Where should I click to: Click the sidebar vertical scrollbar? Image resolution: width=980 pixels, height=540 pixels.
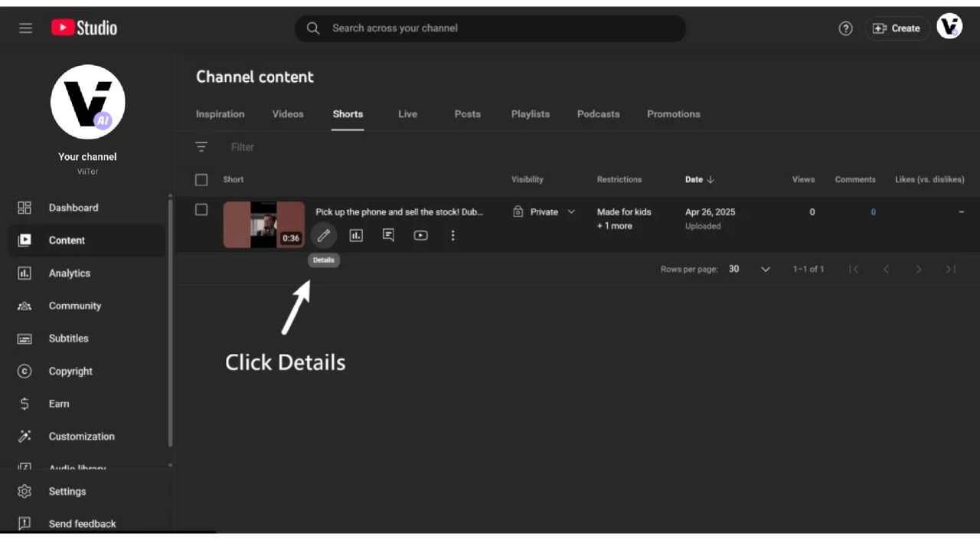click(x=170, y=322)
